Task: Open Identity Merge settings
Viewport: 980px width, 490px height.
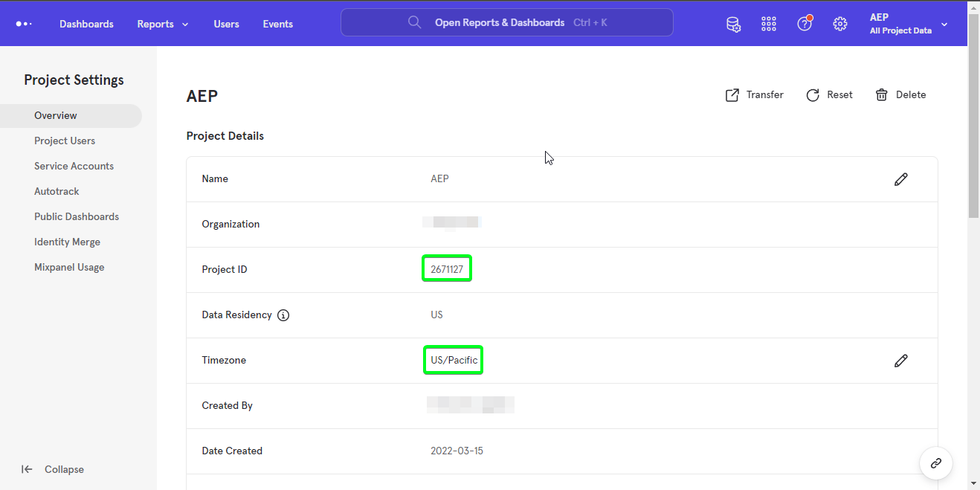Action: (x=67, y=242)
